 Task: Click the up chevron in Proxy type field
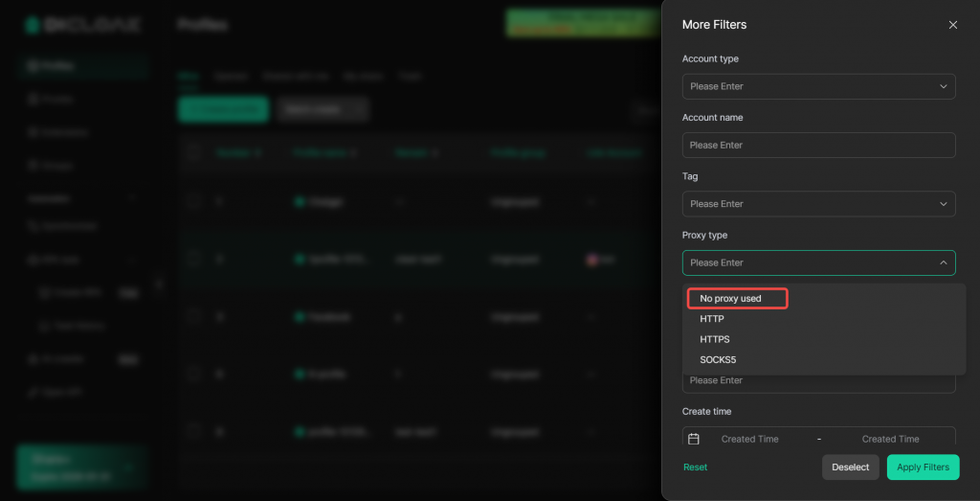coord(942,262)
